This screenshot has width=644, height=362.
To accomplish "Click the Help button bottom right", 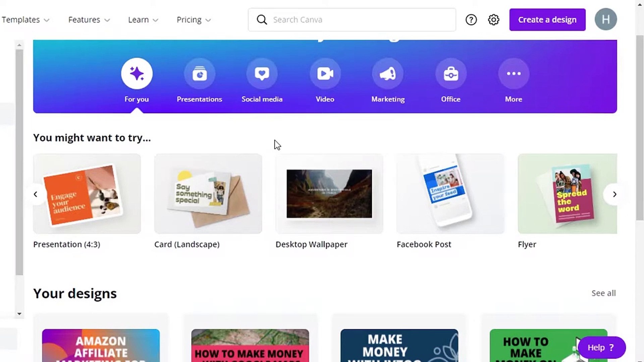I will pyautogui.click(x=601, y=348).
